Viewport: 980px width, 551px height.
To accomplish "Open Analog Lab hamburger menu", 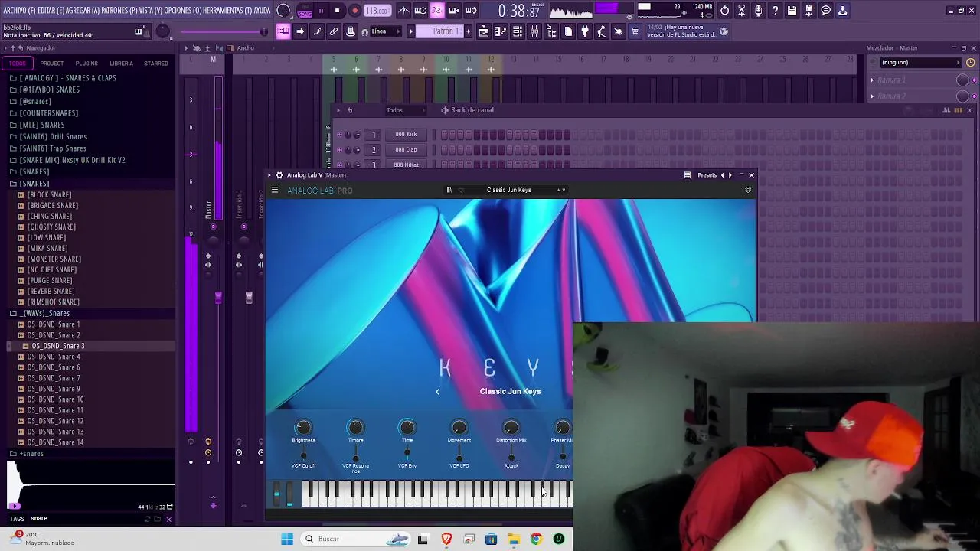I will pos(275,191).
